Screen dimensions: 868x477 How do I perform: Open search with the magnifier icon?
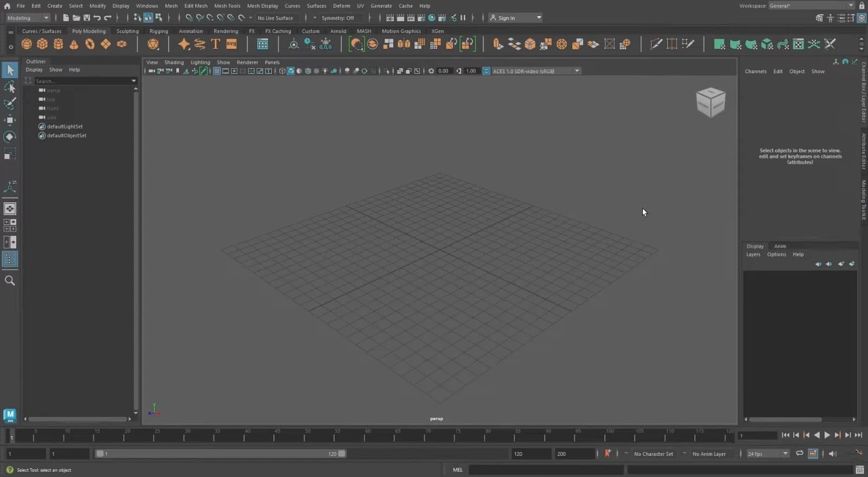[x=10, y=281]
